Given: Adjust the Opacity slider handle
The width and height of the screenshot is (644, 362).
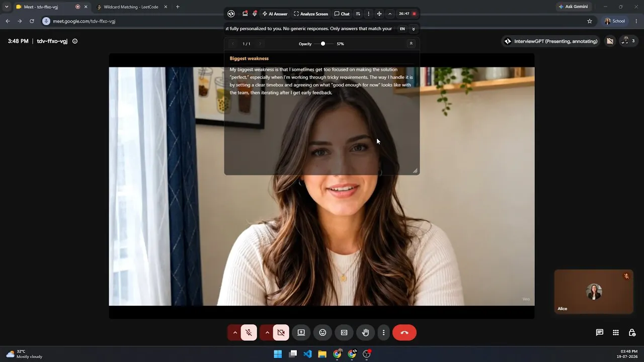Looking at the screenshot, I should coord(323,44).
